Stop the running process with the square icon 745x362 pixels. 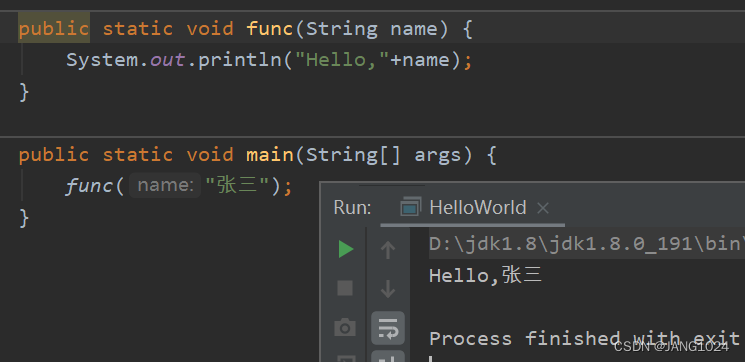[345, 288]
